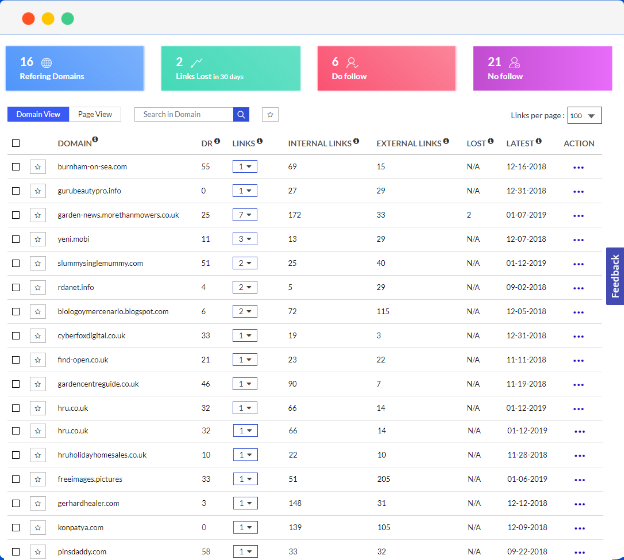This screenshot has width=624, height=560.
Task: Click the gerhardhealer.com domain name
Action: [x=88, y=503]
